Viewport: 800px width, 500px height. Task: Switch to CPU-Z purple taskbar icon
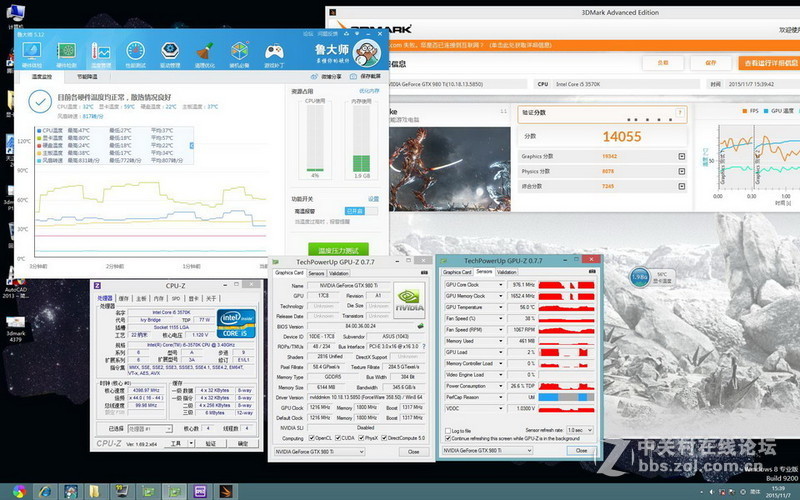199,491
